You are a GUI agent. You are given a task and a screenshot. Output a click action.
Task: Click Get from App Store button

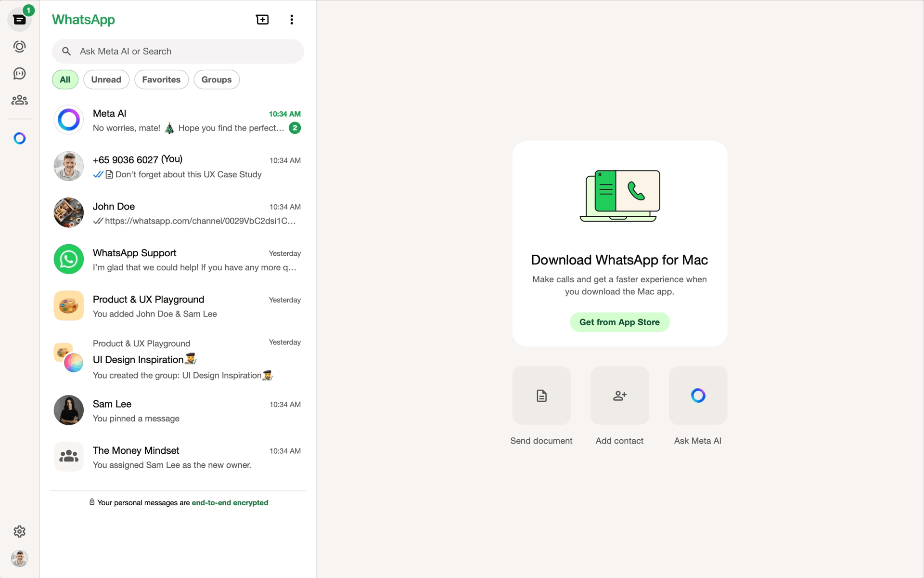[x=619, y=322]
